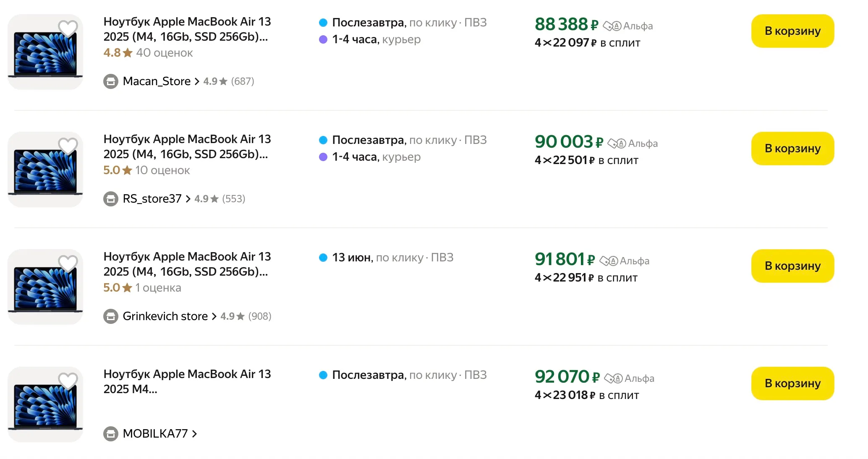Expand RS_store37 seller chevron
The height and width of the screenshot is (459, 868).
(188, 199)
